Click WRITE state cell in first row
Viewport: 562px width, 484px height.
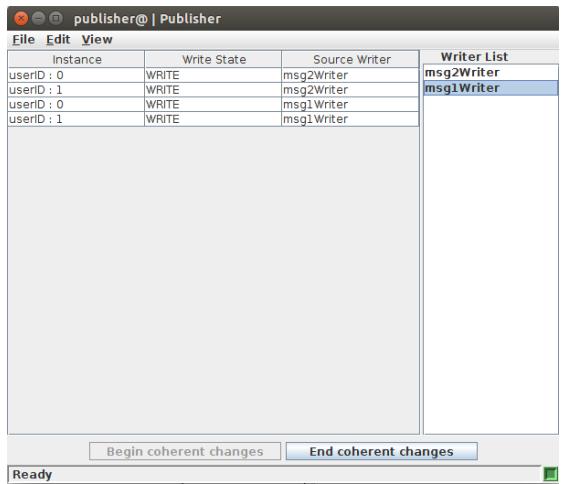(213, 75)
